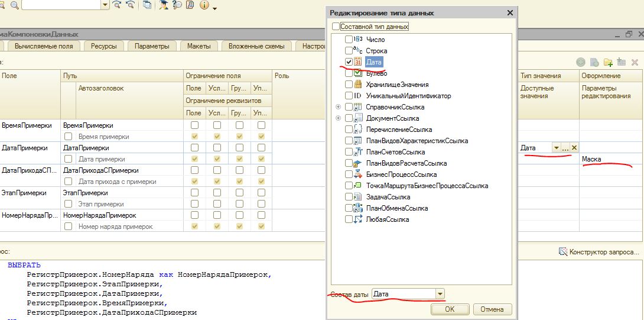Click the ellipsis button in Дата type cell
The height and width of the screenshot is (320, 644).
565,148
